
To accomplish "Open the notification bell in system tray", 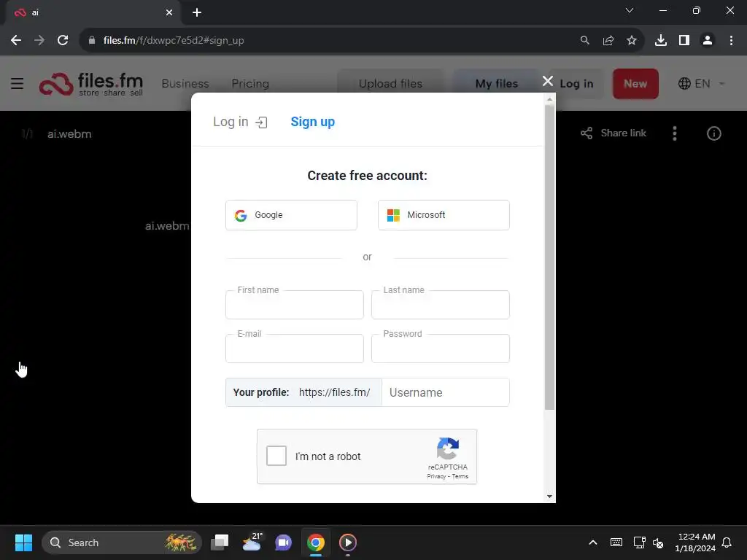I will (727, 542).
